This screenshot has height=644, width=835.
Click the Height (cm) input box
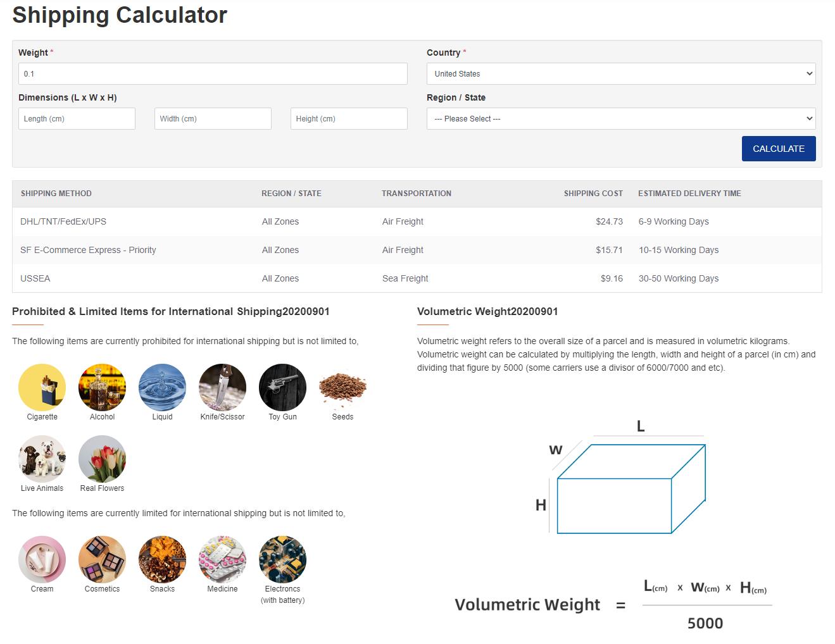(x=349, y=119)
